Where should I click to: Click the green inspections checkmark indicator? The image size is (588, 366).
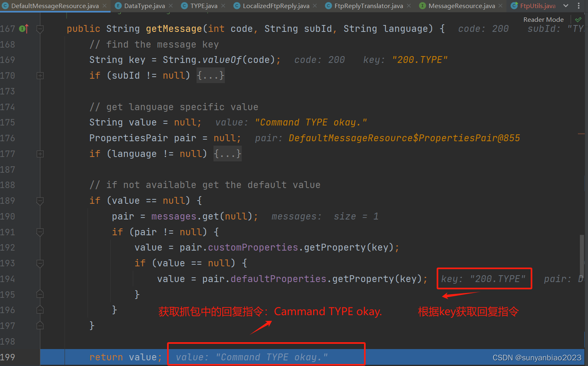[578, 19]
